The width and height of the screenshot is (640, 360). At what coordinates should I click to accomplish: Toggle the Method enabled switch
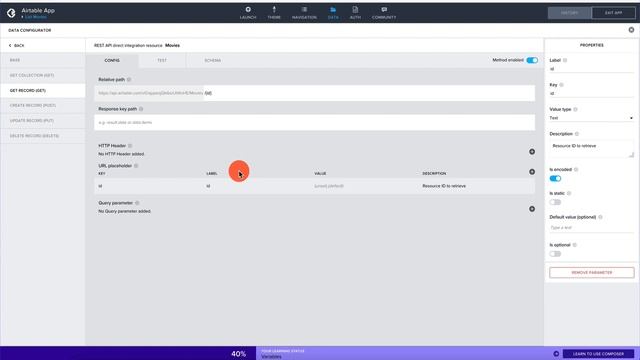coord(532,60)
